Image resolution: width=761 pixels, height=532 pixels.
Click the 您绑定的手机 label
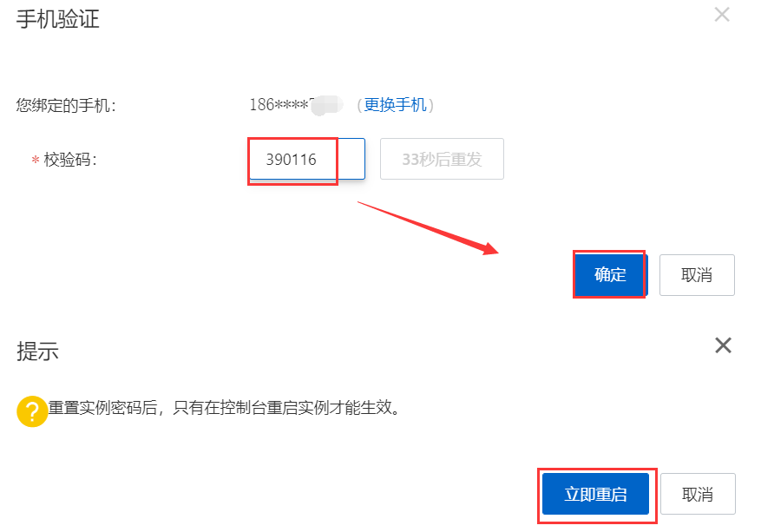pyautogui.click(x=66, y=105)
